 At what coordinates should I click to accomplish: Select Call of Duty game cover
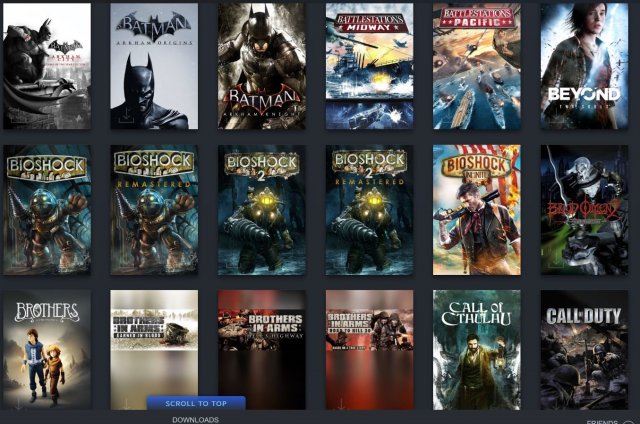click(x=584, y=350)
